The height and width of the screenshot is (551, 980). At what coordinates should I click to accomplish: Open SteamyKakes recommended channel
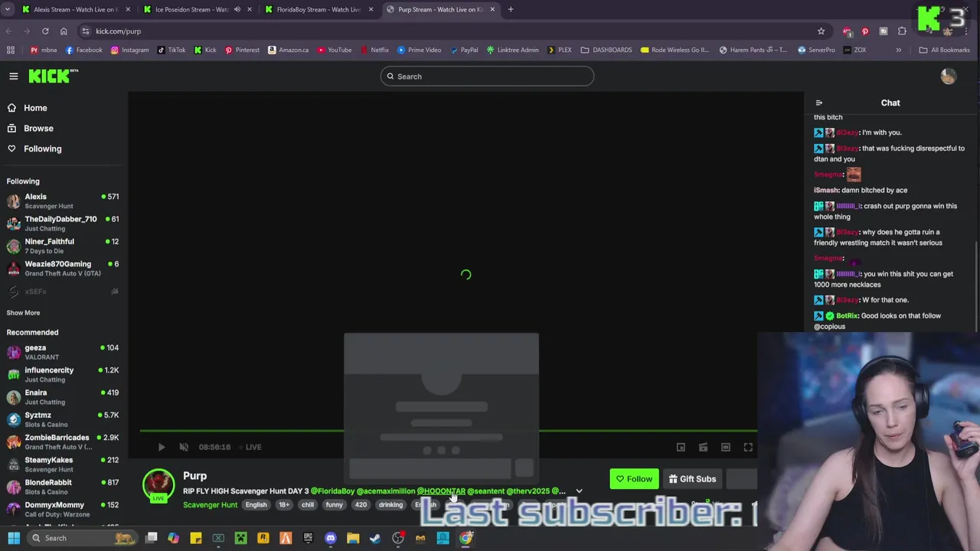coord(64,464)
